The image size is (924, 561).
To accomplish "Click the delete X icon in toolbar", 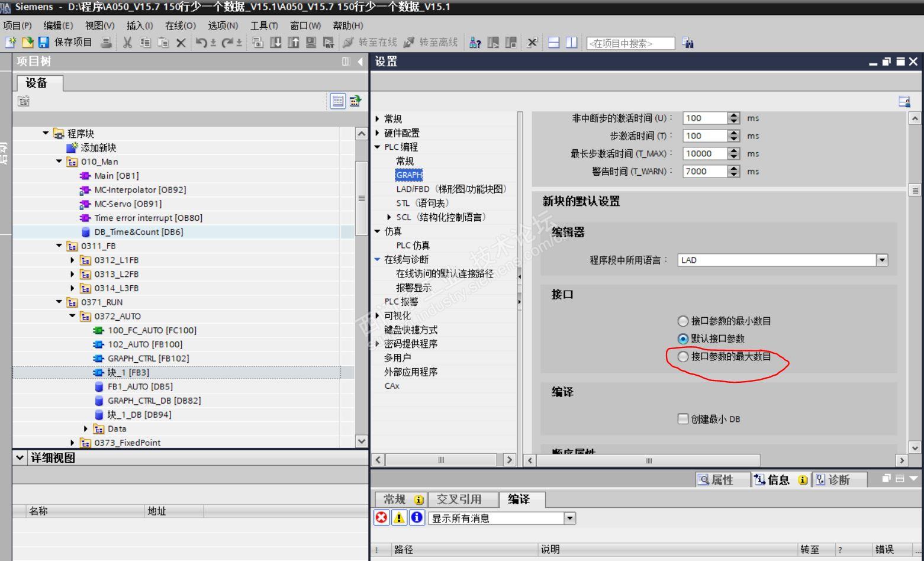I will pyautogui.click(x=181, y=43).
